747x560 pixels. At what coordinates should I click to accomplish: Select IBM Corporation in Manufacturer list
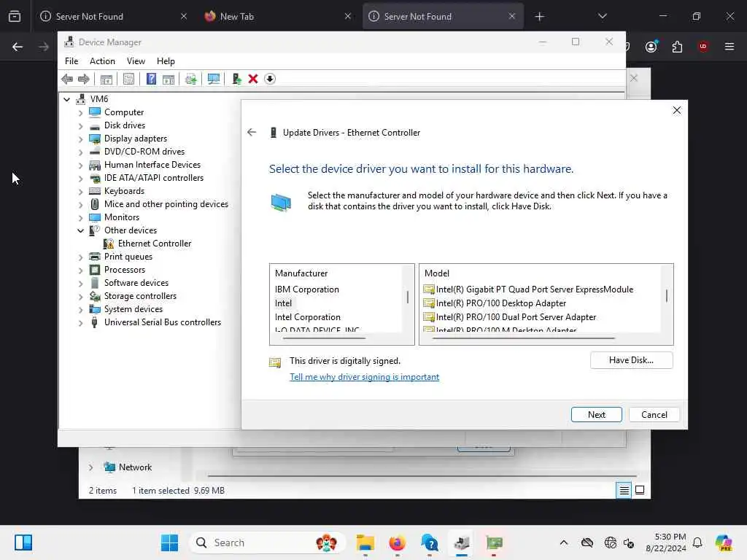[x=307, y=289]
